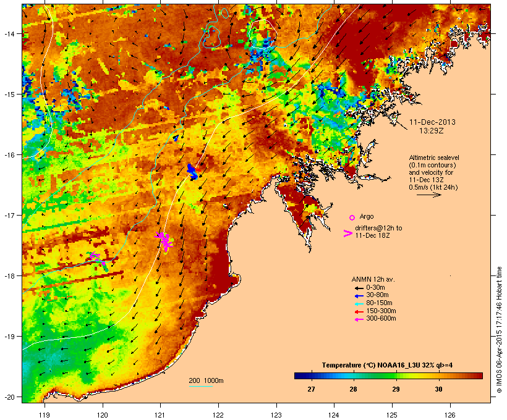This screenshot has width=507, height=420.
Task: Click the '-15' latitude axis label
Action: pos(9,94)
